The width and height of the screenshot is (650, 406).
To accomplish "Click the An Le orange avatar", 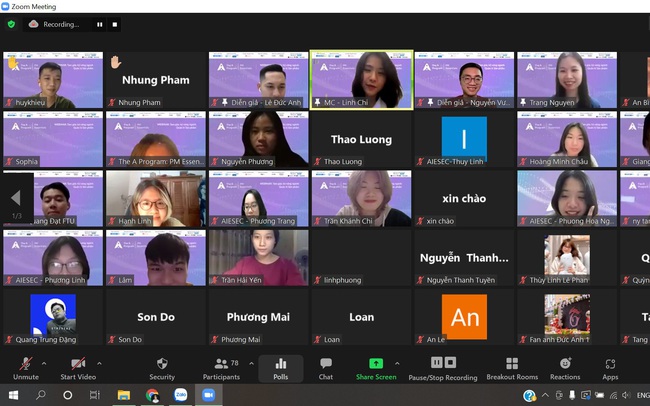I will [464, 317].
